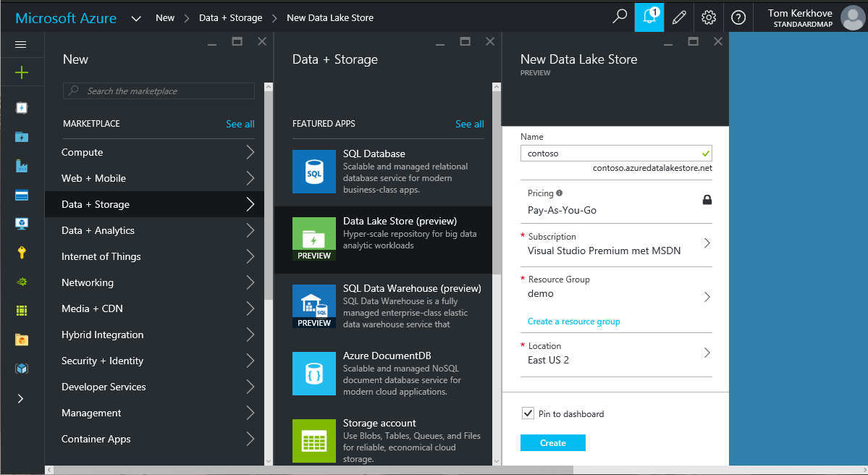Click the feedback pencil icon
The width and height of the screenshot is (868, 475).
(x=679, y=17)
